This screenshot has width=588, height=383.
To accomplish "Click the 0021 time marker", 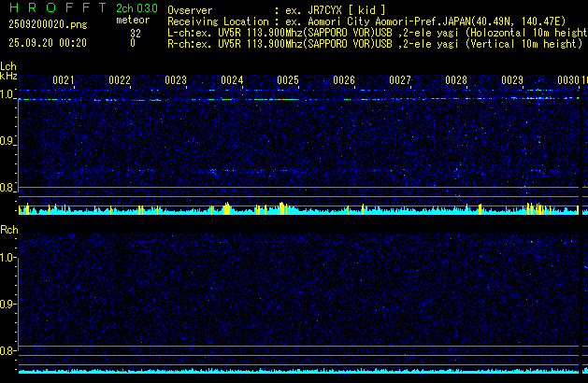I will (64, 80).
